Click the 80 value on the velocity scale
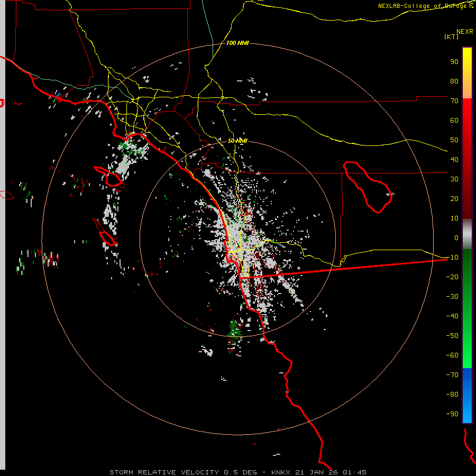The image size is (476, 476). 454,81
